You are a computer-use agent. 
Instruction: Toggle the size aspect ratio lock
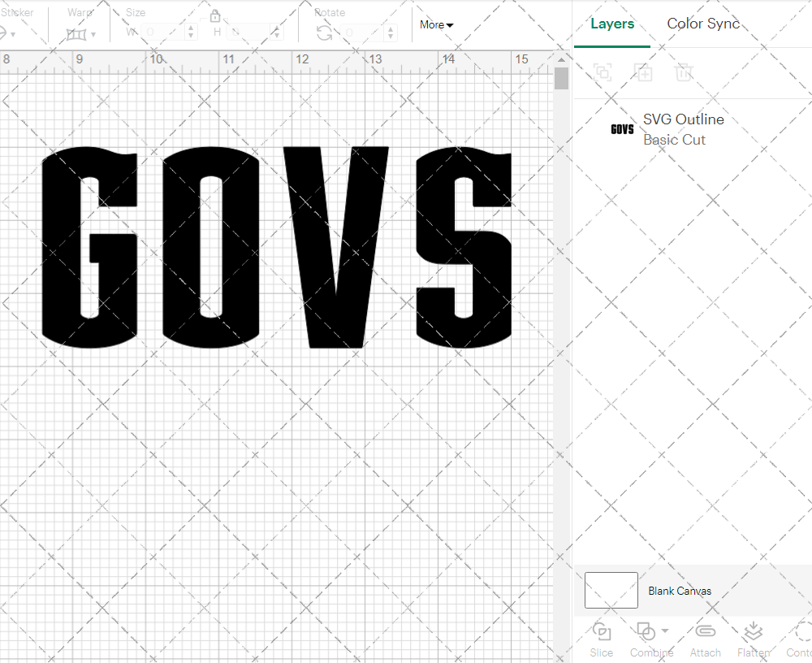pyautogui.click(x=215, y=15)
